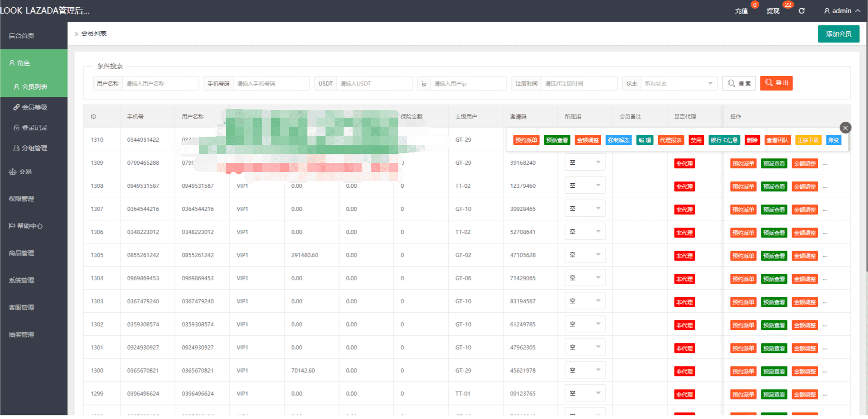Viewport: 868px width, 419px height.
Task: Open 所属组 dropdown for user 1309
Action: click(585, 162)
